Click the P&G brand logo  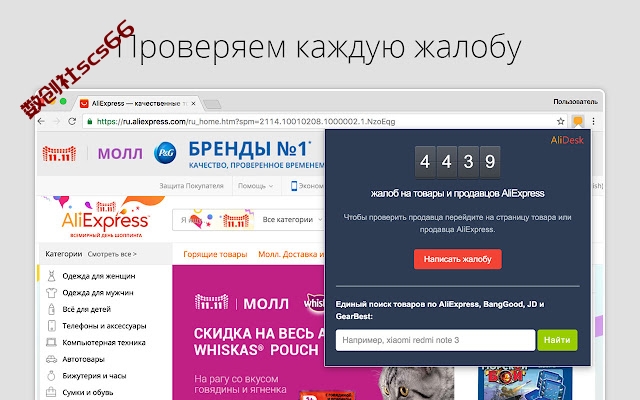pyautogui.click(x=165, y=153)
